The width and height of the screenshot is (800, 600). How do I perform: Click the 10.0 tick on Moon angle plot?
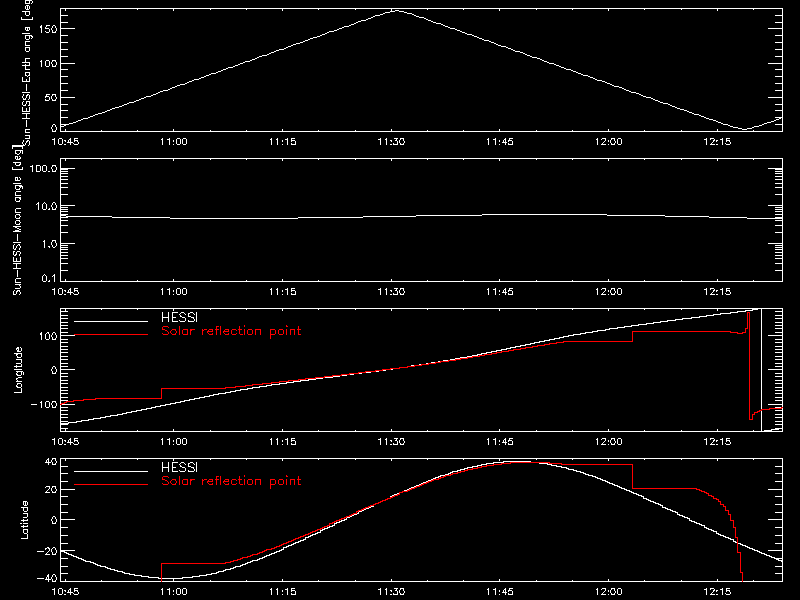click(x=46, y=207)
